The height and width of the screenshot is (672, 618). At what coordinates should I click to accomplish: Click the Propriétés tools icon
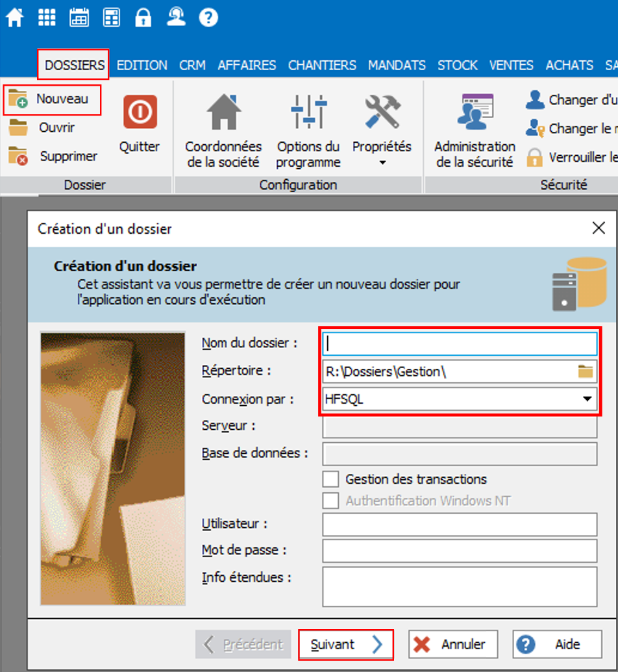tap(382, 112)
